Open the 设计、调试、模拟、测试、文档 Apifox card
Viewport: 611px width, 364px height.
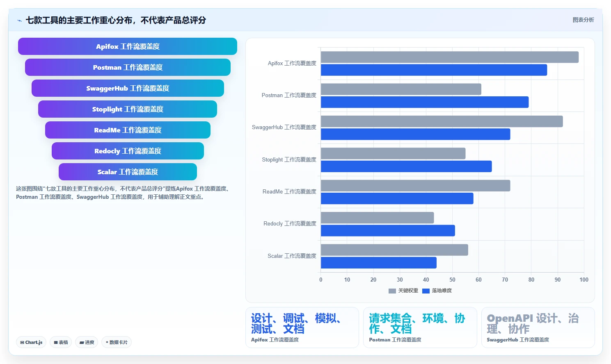(x=302, y=328)
